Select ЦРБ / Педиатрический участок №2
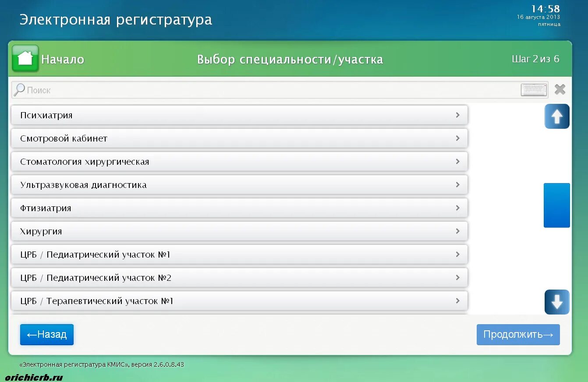This screenshot has width=588, height=382. pyautogui.click(x=239, y=278)
